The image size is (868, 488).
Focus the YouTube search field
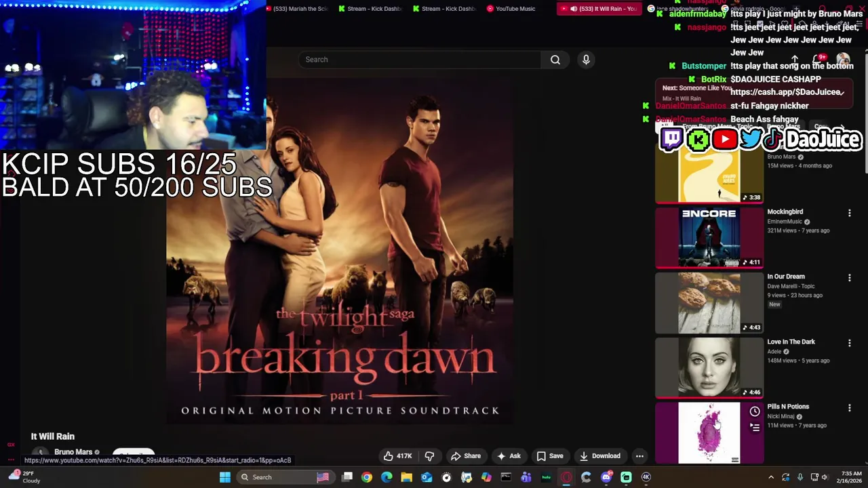pos(420,60)
